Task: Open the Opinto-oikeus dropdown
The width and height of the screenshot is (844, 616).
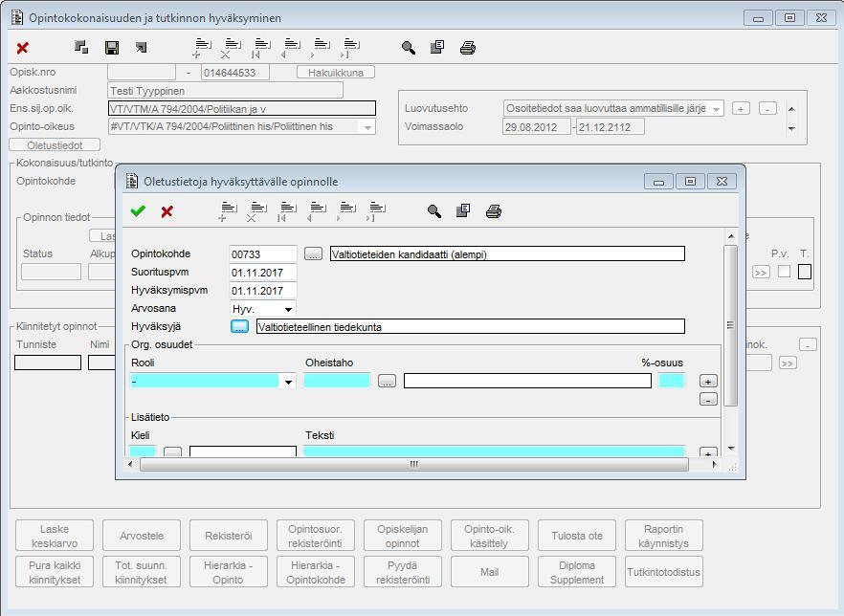Action: point(367,127)
